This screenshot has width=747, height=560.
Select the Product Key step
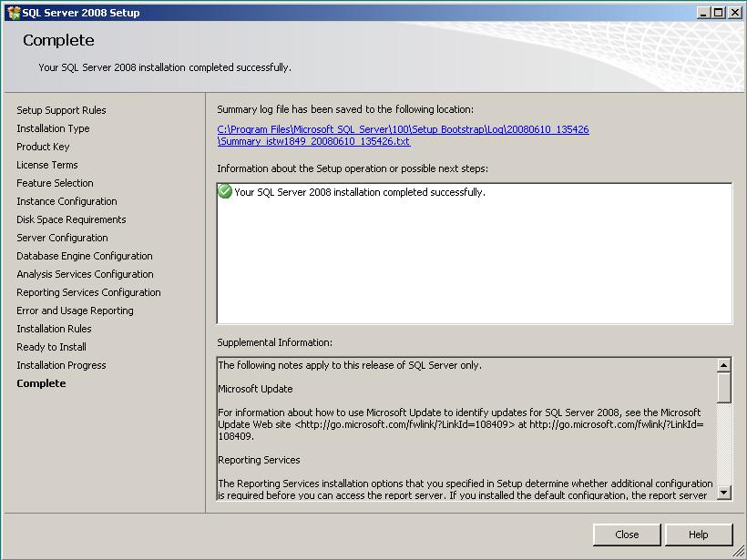click(x=43, y=147)
